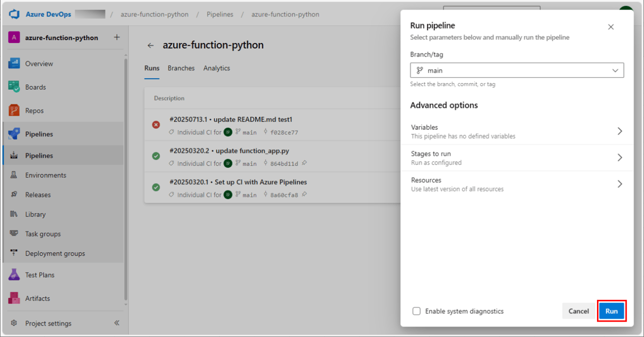
Task: Enable system diagnostics checkbox
Action: pyautogui.click(x=417, y=311)
